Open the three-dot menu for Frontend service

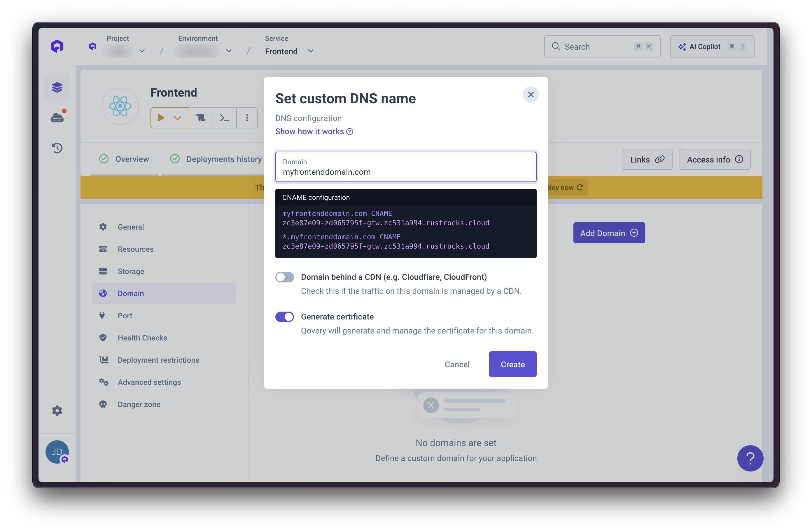point(247,118)
